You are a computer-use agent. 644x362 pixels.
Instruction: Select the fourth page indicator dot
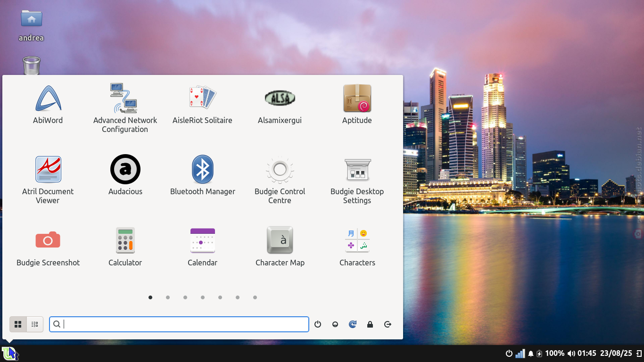coord(203,297)
